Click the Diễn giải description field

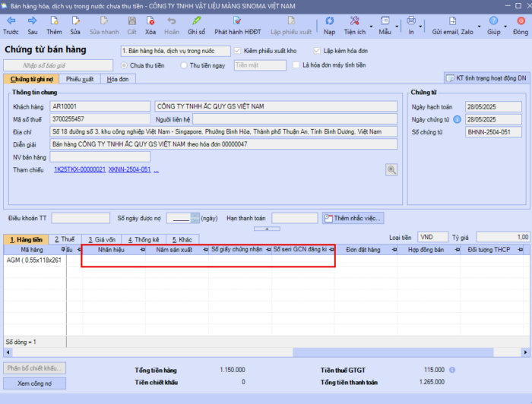pyautogui.click(x=223, y=144)
